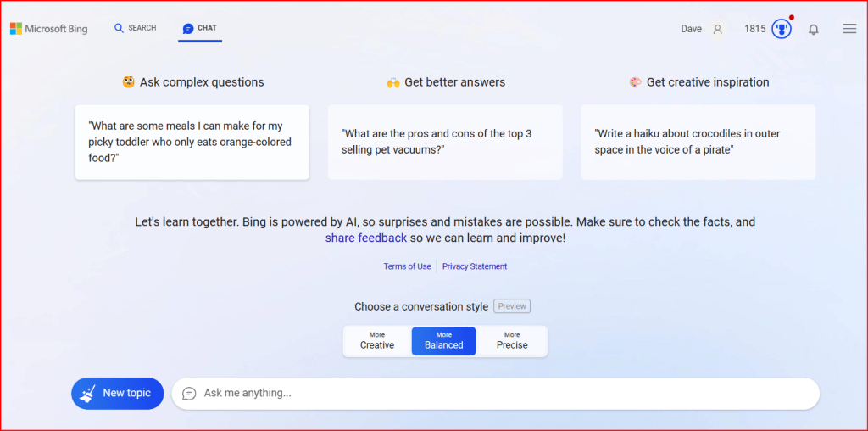This screenshot has width=868, height=431.
Task: Click Dave's profile avatar icon
Action: (x=717, y=29)
